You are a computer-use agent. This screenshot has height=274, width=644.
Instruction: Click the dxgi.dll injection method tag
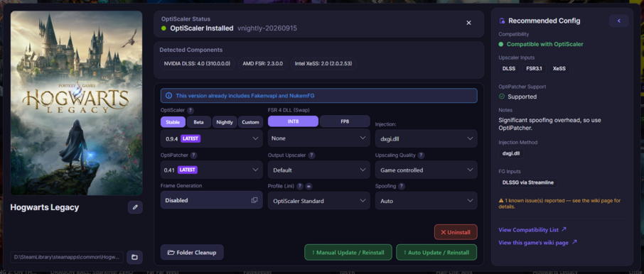(511, 153)
